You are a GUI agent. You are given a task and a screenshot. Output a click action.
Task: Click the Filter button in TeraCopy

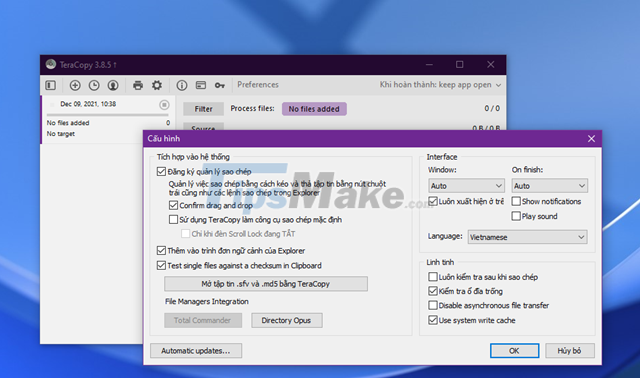pyautogui.click(x=203, y=109)
